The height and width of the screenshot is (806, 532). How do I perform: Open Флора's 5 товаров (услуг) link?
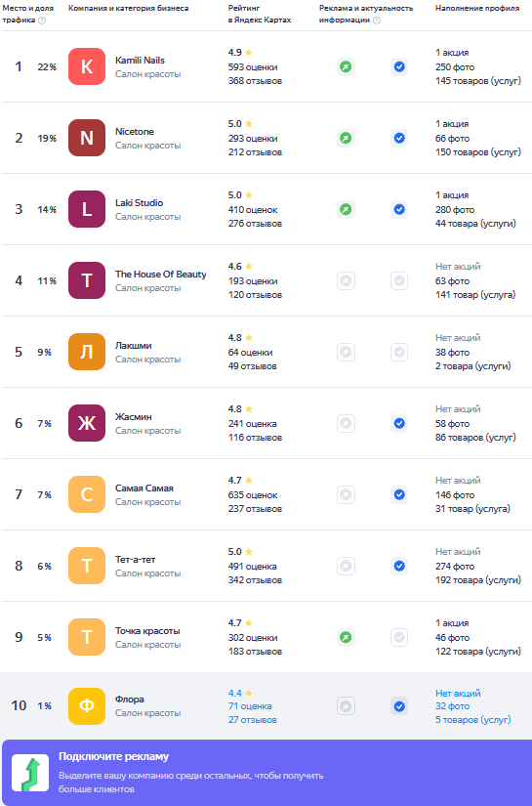click(x=473, y=720)
